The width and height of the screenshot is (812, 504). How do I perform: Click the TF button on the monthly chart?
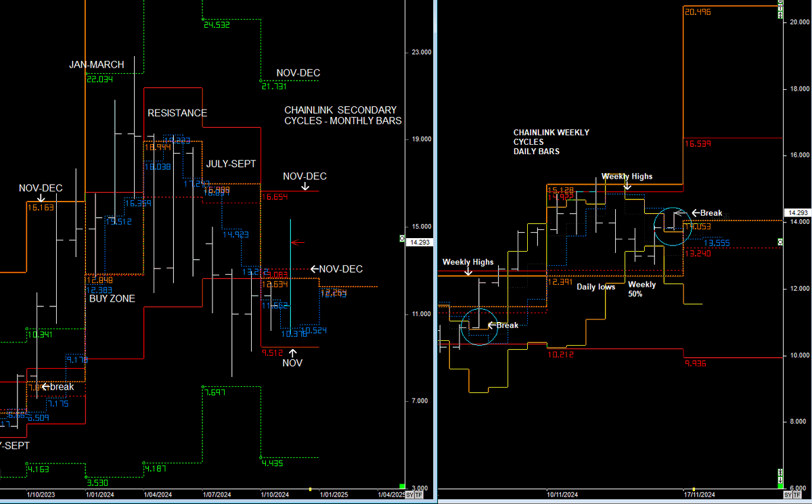click(418, 496)
